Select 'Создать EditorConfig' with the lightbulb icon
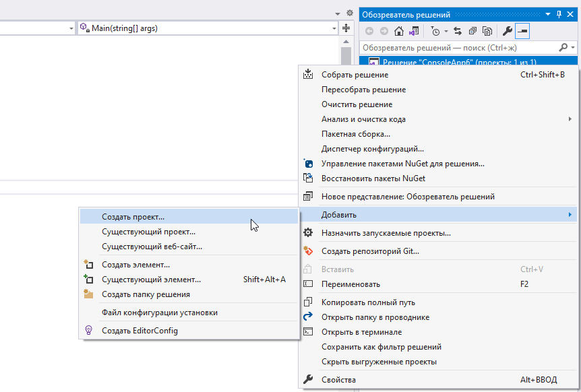This screenshot has height=392, width=581. click(140, 330)
